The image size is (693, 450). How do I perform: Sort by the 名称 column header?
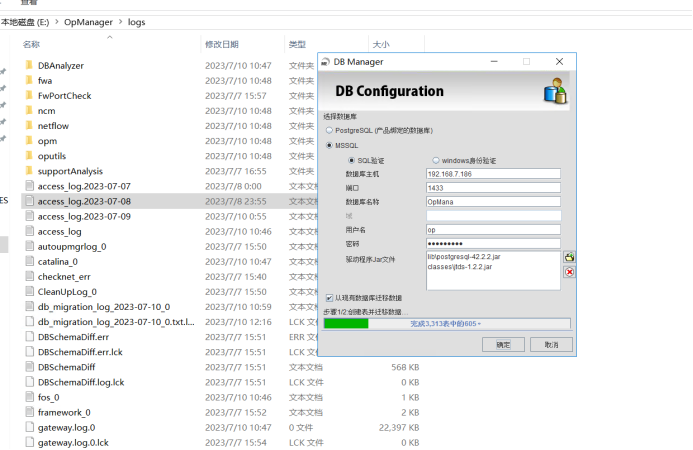pyautogui.click(x=31, y=44)
